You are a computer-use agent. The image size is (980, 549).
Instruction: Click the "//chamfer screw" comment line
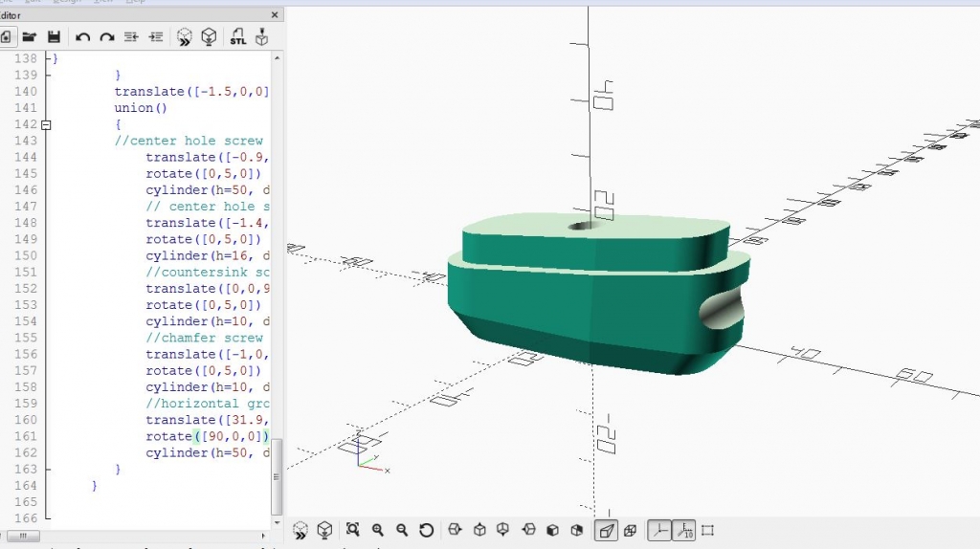pyautogui.click(x=205, y=338)
